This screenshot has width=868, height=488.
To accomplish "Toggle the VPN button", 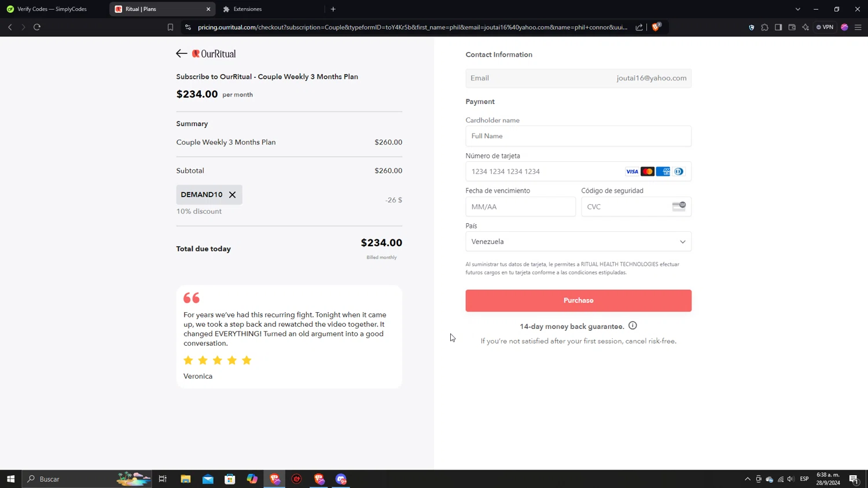I will pyautogui.click(x=825, y=27).
